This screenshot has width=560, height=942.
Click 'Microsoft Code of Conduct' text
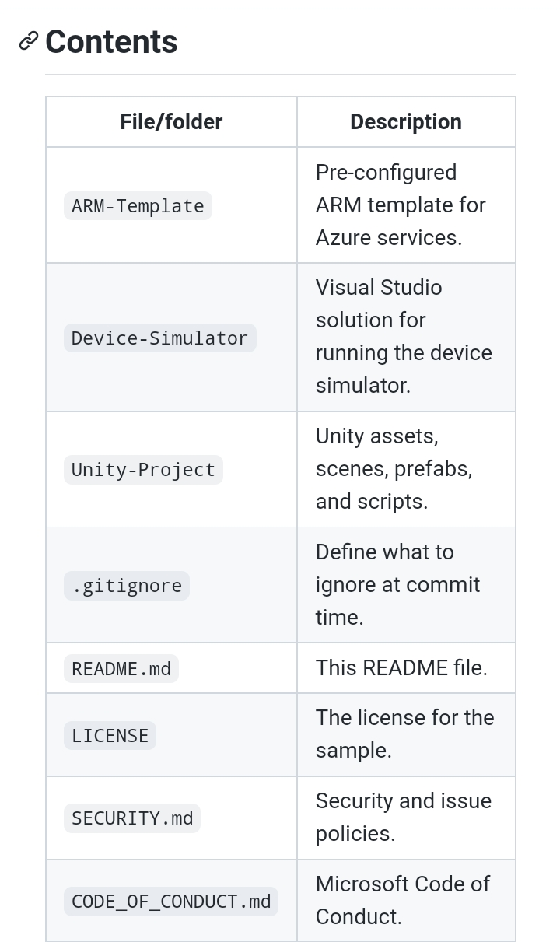pos(402,900)
